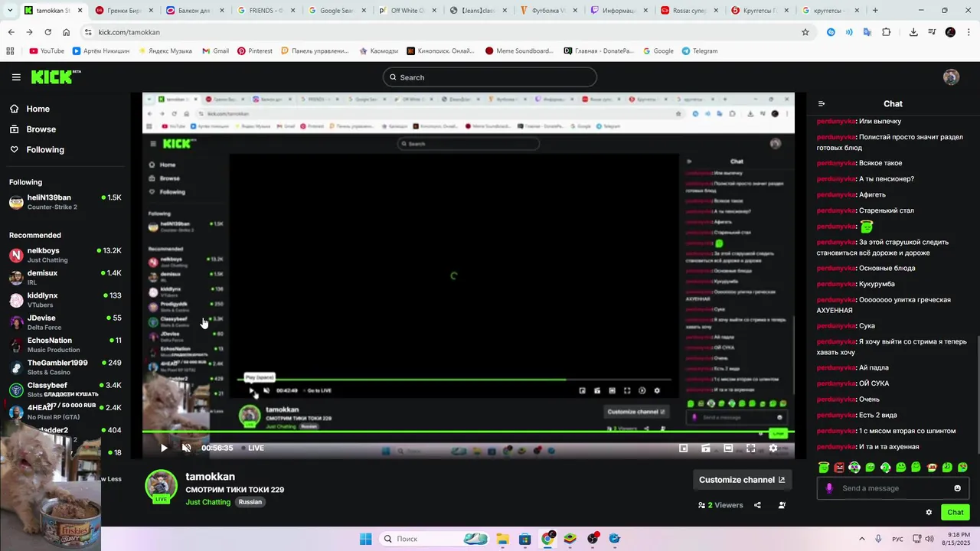This screenshot has height=551, width=980.
Task: Focus the Send a message field
Action: [x=893, y=488]
